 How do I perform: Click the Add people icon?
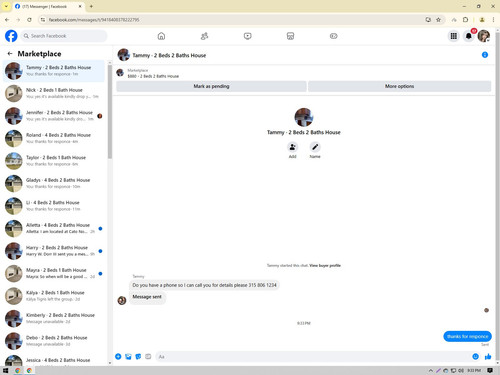(x=292, y=147)
